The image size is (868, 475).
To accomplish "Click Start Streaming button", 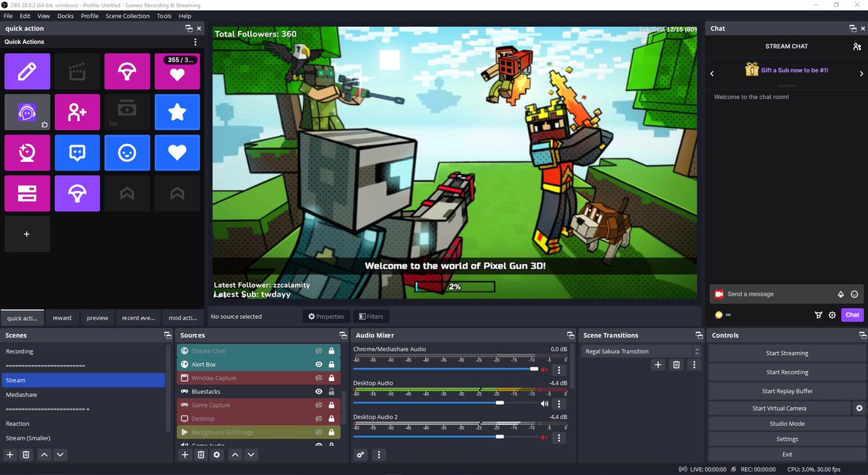I will pyautogui.click(x=787, y=354).
